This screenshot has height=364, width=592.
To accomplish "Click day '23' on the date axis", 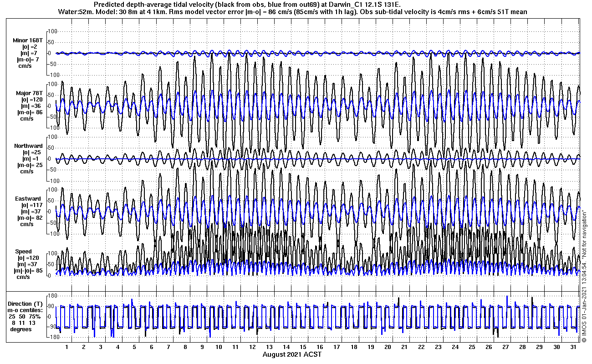I will [438, 347].
